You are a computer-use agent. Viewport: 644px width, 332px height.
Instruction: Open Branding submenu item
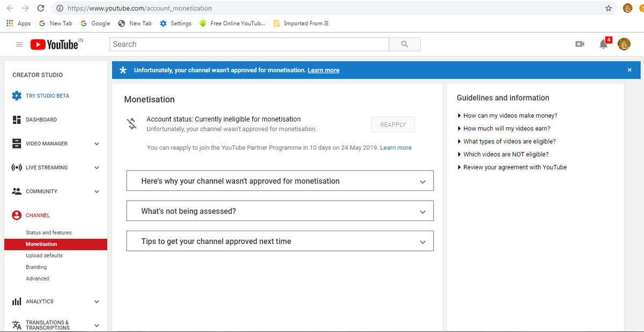(x=36, y=267)
